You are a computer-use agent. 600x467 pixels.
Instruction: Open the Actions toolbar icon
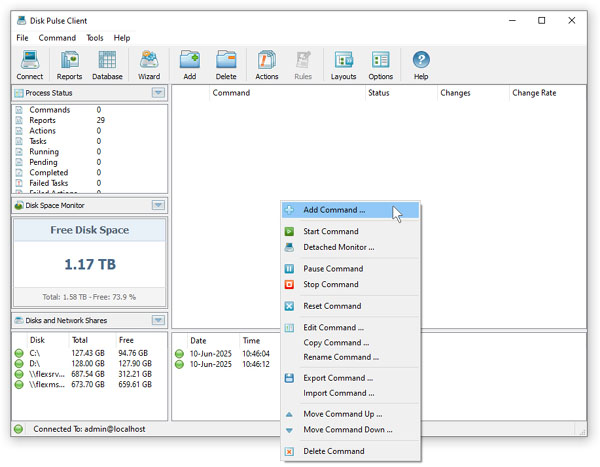267,65
